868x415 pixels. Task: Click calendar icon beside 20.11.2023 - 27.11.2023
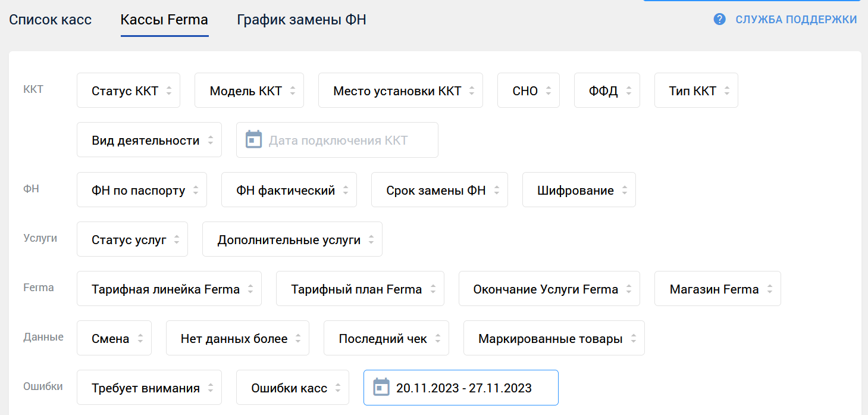coord(381,388)
